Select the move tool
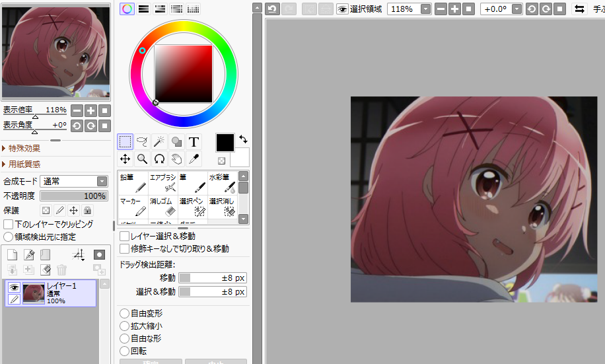This screenshot has height=364, width=605. point(125,159)
